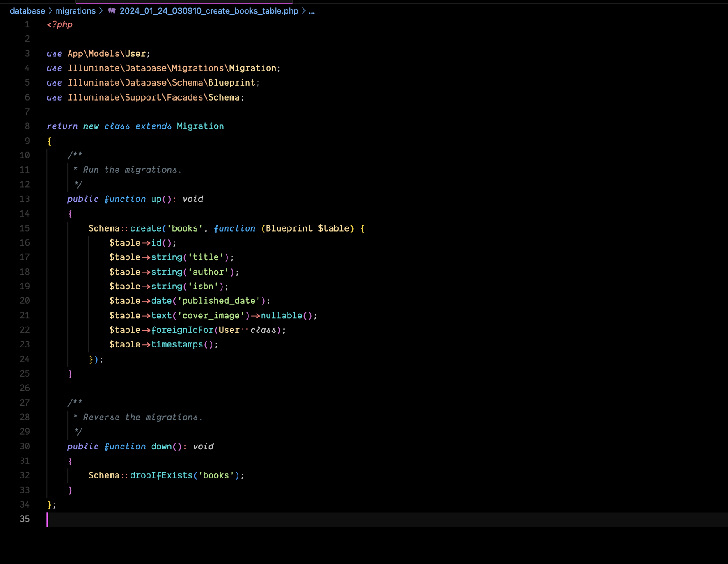
Task: Select the create_books_table.php breadcrumb file name
Action: pyautogui.click(x=209, y=11)
